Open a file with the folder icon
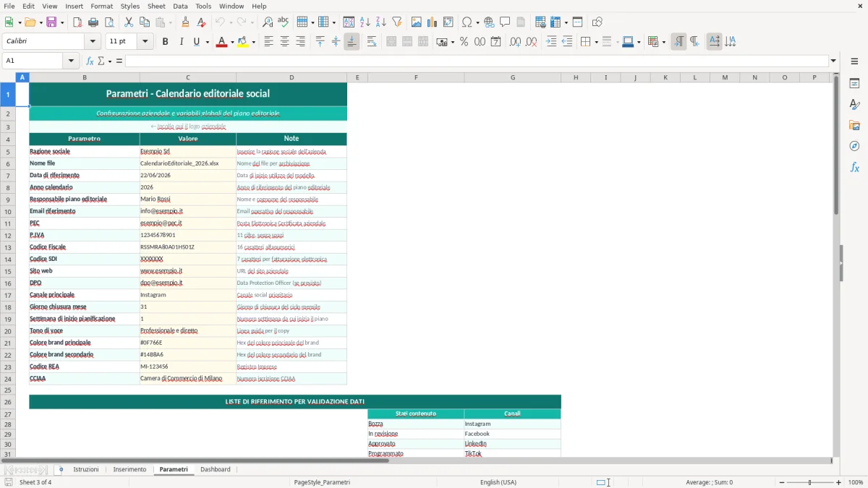 (29, 22)
